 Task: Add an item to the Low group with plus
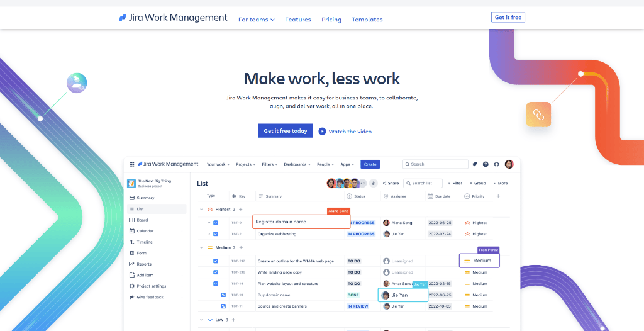click(234, 320)
